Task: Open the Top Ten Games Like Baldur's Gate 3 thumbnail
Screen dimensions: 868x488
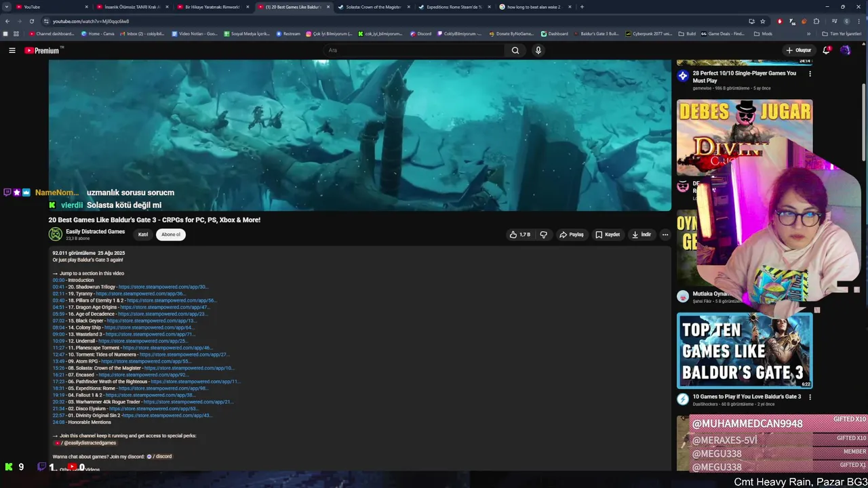Action: (745, 350)
